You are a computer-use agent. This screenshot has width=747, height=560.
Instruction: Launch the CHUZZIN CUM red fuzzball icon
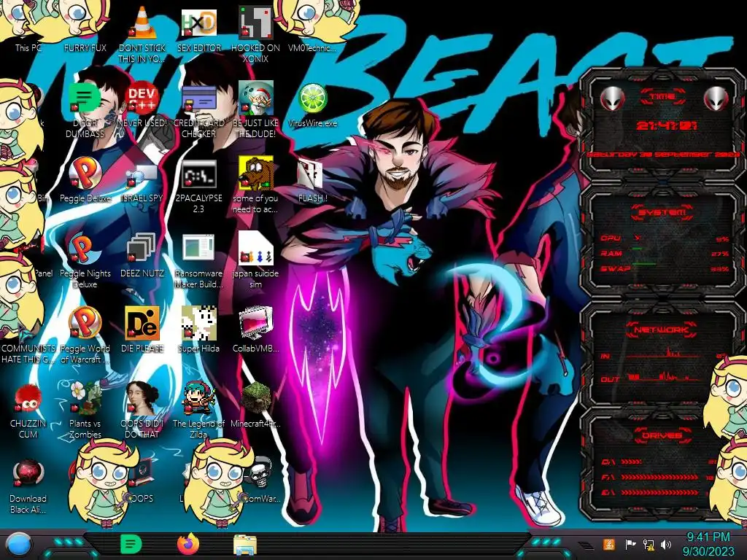pyautogui.click(x=28, y=398)
